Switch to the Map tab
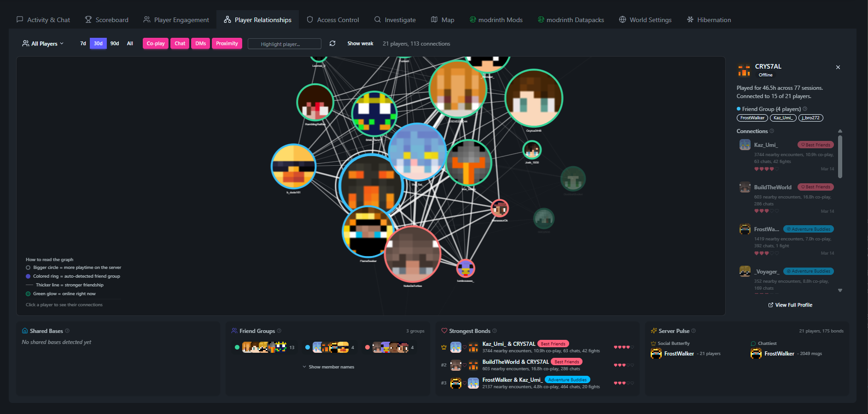 pyautogui.click(x=443, y=20)
